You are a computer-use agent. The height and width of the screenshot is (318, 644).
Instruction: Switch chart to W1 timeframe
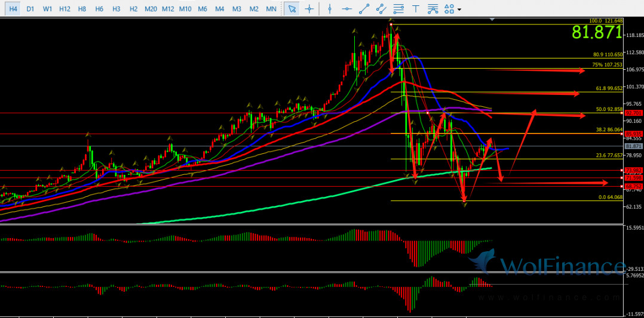pos(48,9)
